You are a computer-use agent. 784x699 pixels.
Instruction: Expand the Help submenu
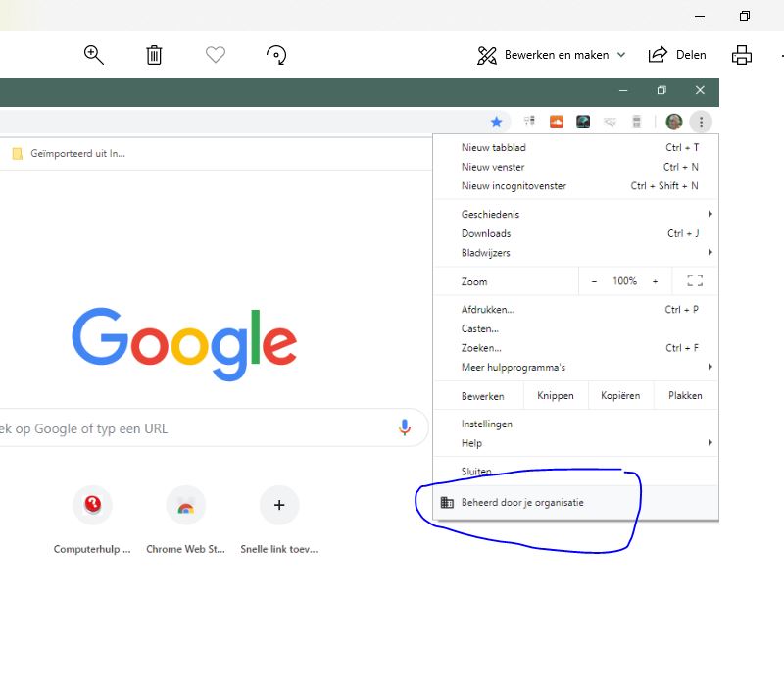tap(575, 443)
